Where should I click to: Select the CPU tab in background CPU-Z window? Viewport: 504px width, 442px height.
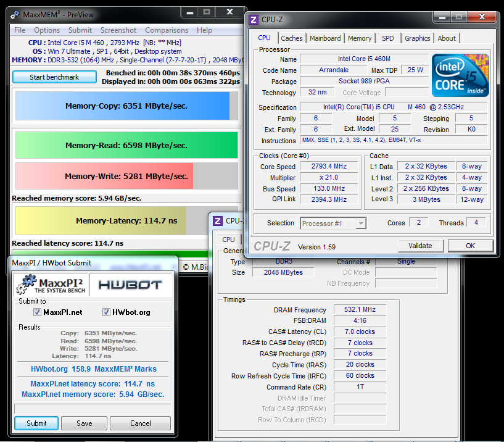coord(228,240)
